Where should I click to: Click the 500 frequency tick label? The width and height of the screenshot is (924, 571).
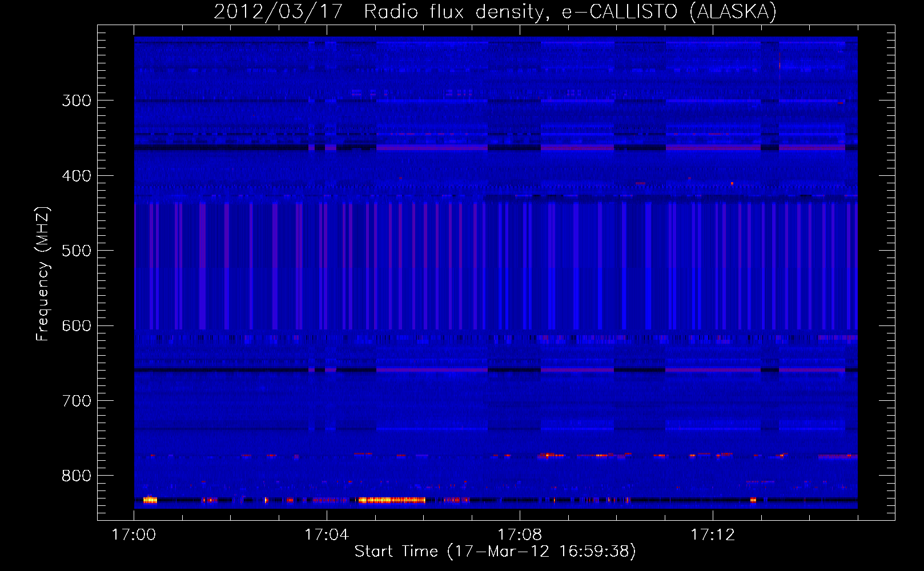77,251
